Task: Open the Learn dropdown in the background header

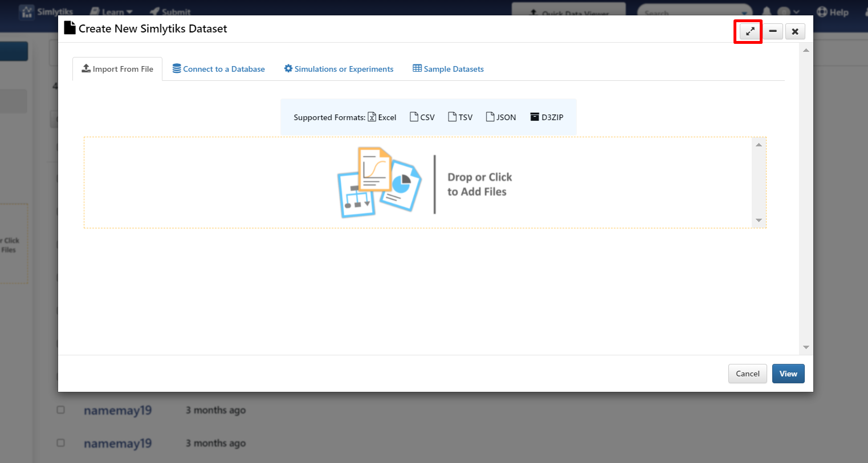Action: point(112,12)
